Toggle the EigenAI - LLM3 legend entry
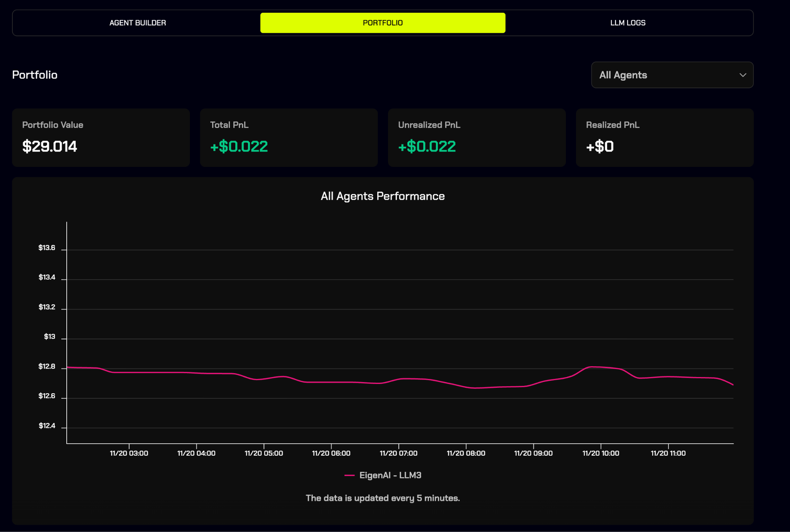 click(383, 475)
